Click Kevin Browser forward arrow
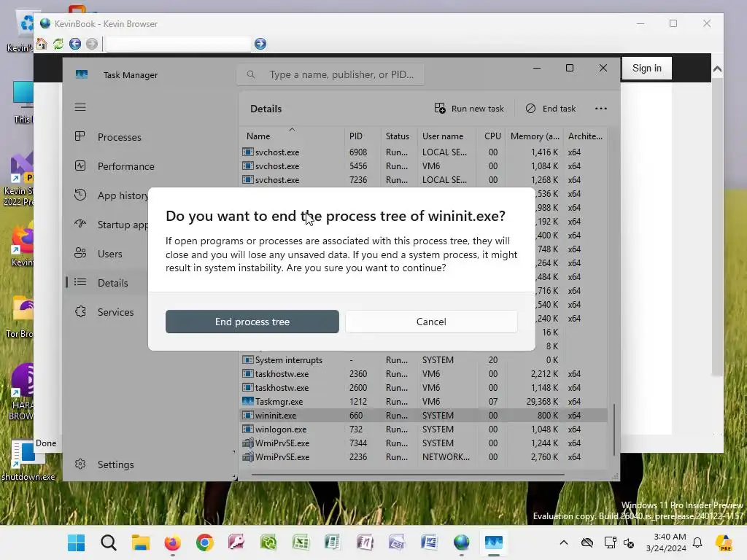 [91, 44]
